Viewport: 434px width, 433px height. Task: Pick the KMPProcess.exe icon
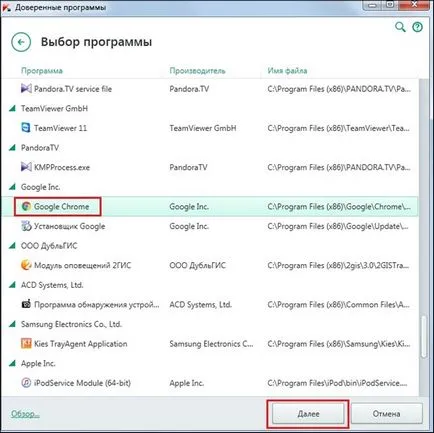click(26, 167)
